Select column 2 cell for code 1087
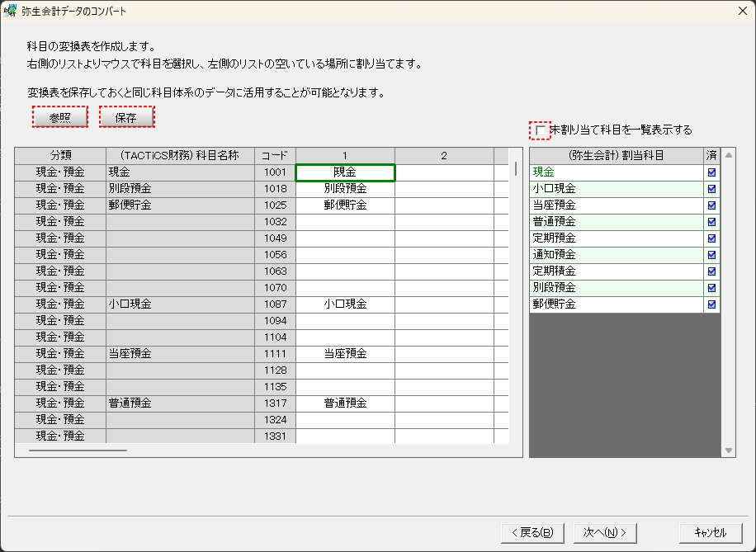This screenshot has height=552, width=756. click(x=444, y=304)
